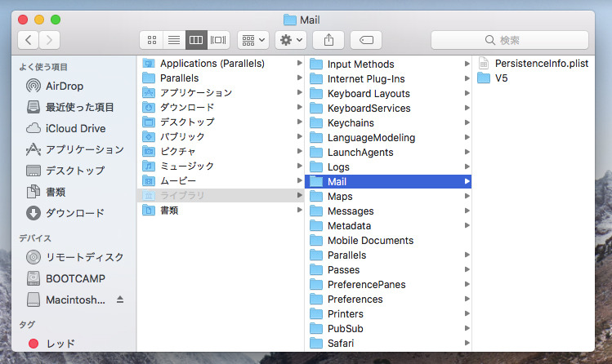Select the Maps folder

388,196
